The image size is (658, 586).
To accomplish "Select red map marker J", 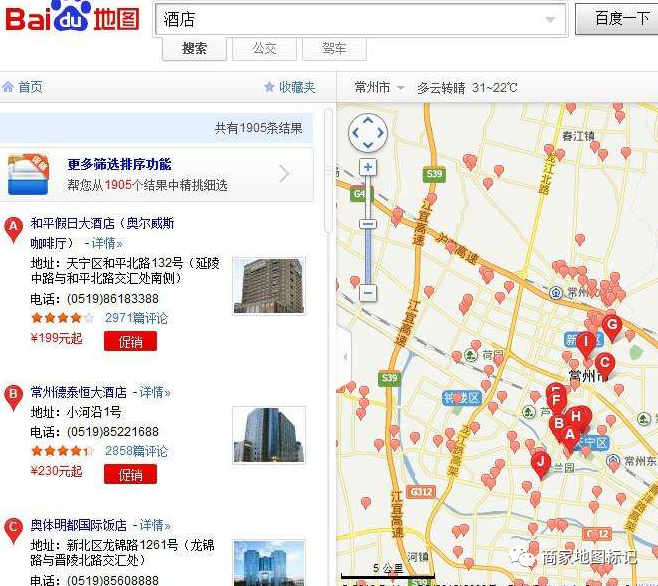I will coord(540,463).
